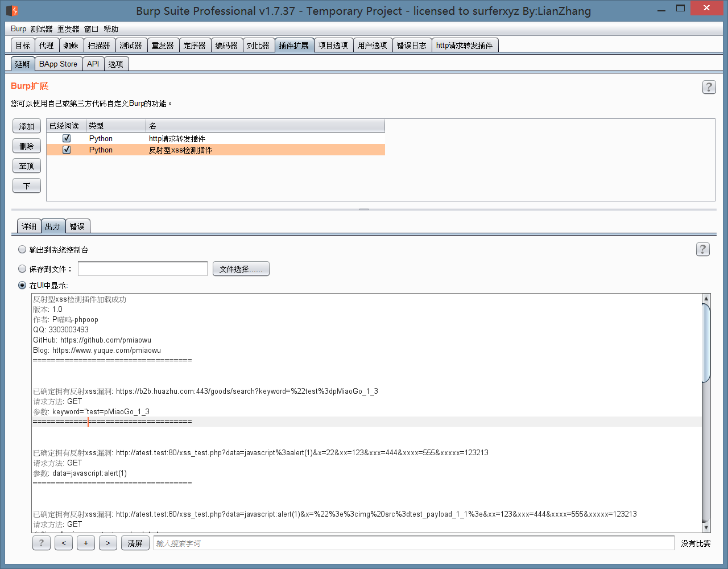Switch to the 测试器 main tab
Image resolution: width=728 pixels, height=569 pixels.
pos(131,46)
